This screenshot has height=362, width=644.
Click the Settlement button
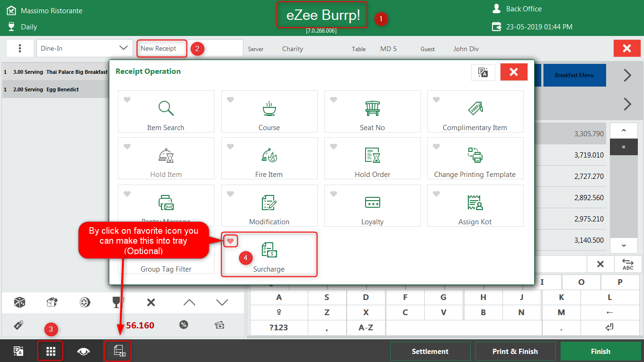pos(430,351)
